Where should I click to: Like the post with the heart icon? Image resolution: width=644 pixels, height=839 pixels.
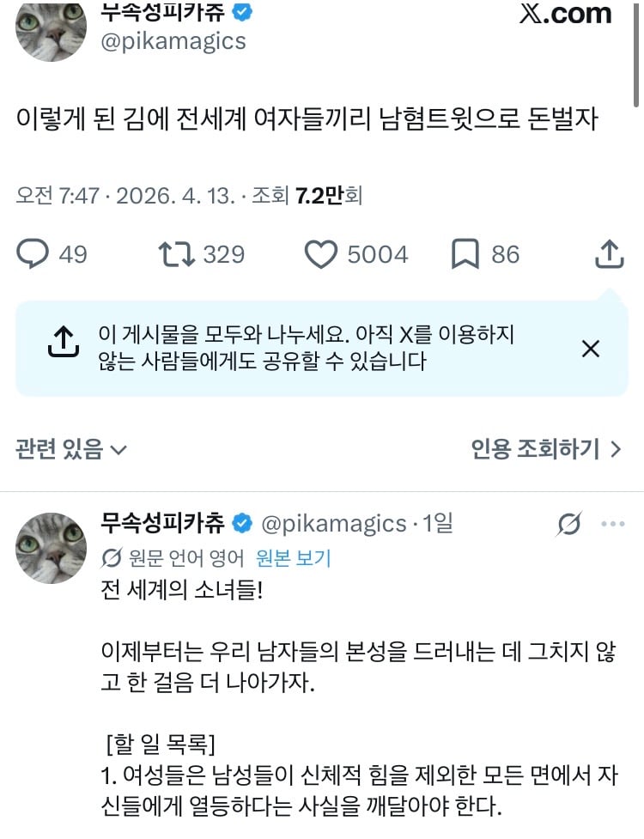(321, 254)
